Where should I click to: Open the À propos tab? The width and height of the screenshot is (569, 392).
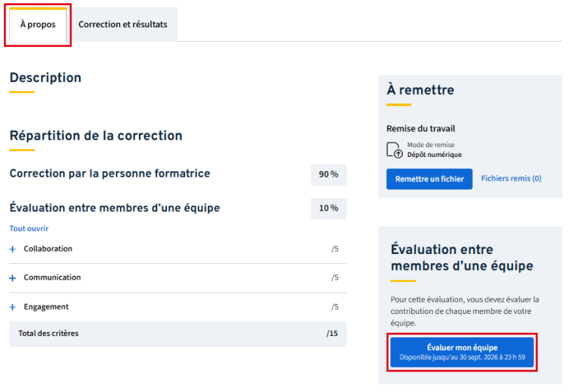pyautogui.click(x=38, y=25)
